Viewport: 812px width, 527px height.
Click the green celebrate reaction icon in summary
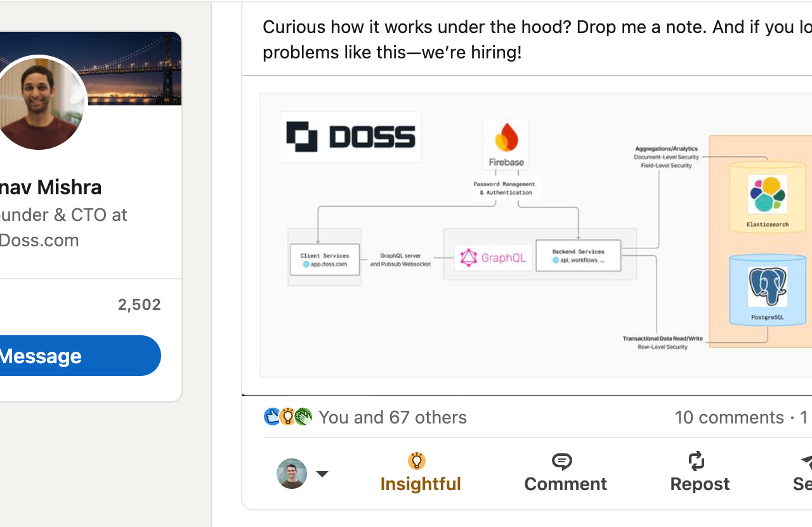[303, 417]
